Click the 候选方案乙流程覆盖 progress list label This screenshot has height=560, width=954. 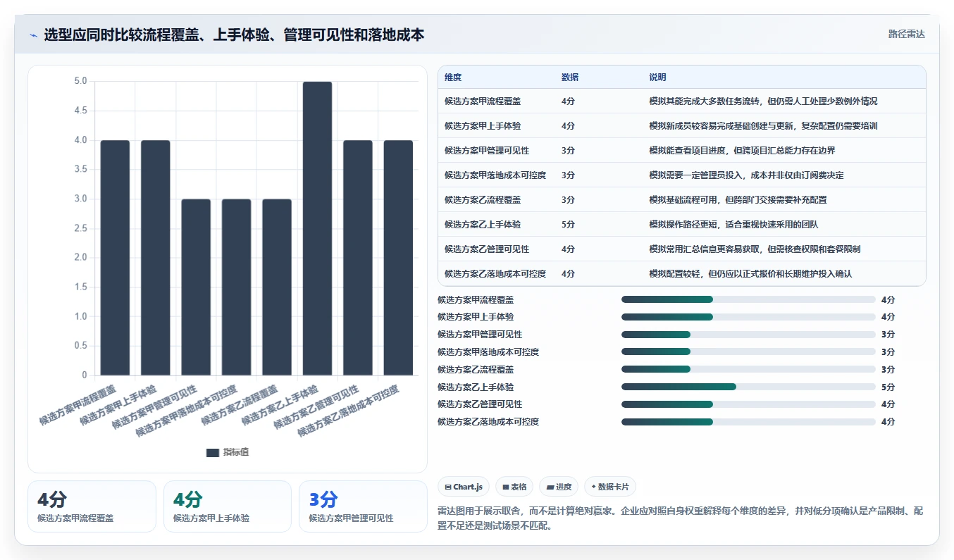point(476,369)
